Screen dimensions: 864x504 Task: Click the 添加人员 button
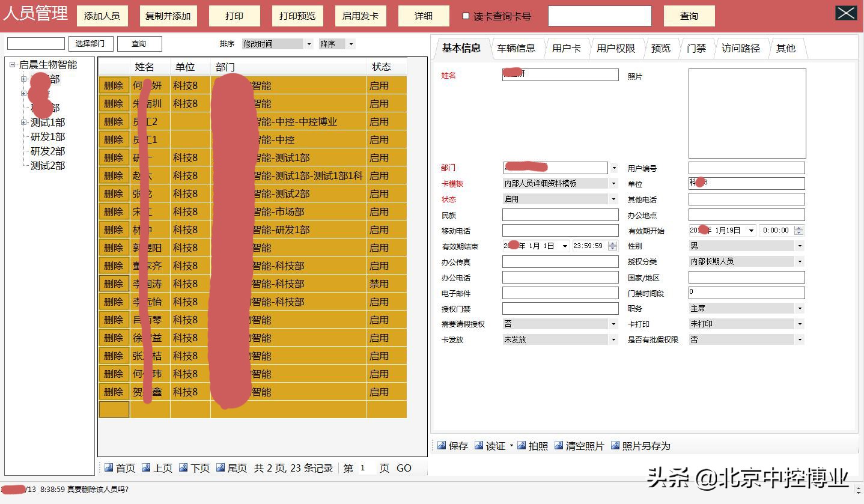(x=102, y=16)
